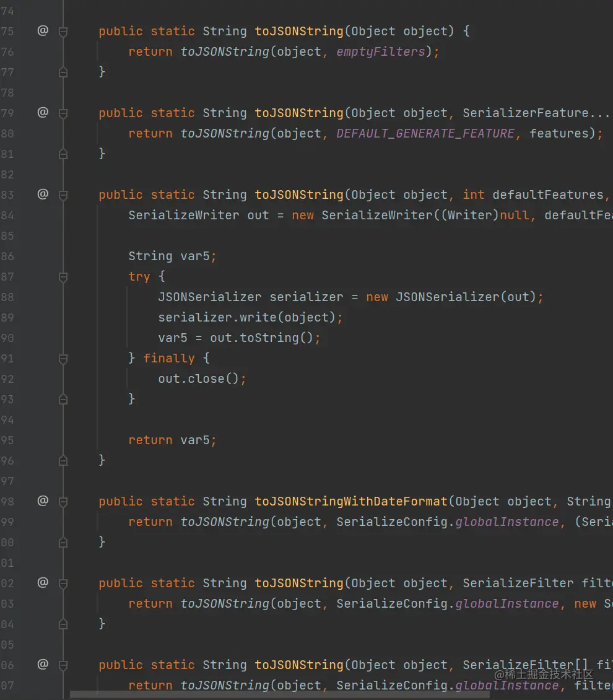
Task: Click '(Writer)null' cast on line 84
Action: 484,215
